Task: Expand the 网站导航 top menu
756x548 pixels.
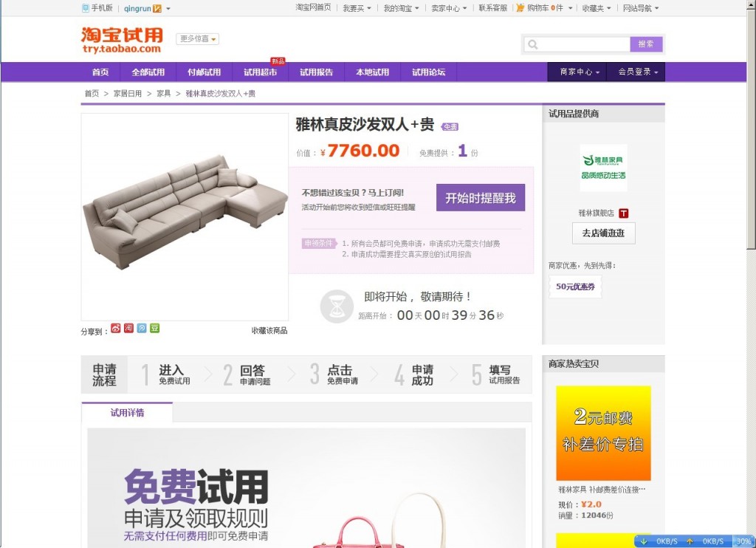Action: tap(641, 8)
